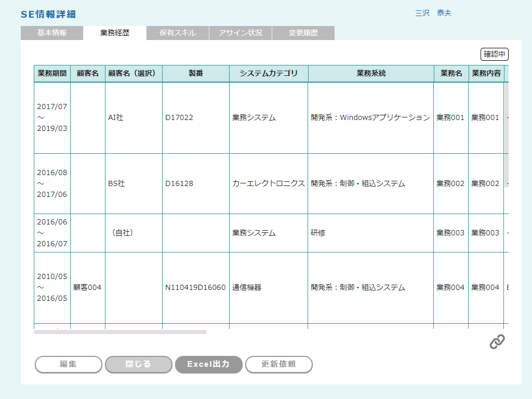Click the 業務期間 column header
The image size is (532, 399).
pos(52,74)
